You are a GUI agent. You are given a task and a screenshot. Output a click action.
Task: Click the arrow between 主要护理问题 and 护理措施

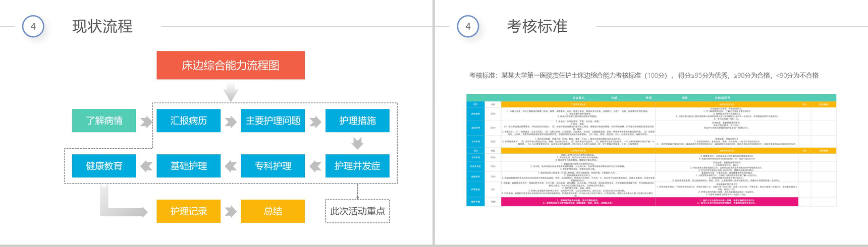pyautogui.click(x=315, y=121)
